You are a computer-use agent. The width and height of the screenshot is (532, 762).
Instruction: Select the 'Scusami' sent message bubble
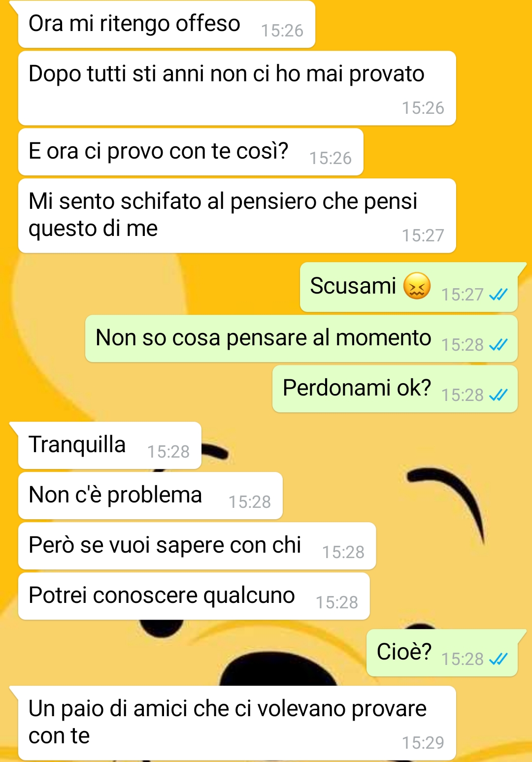tap(409, 287)
